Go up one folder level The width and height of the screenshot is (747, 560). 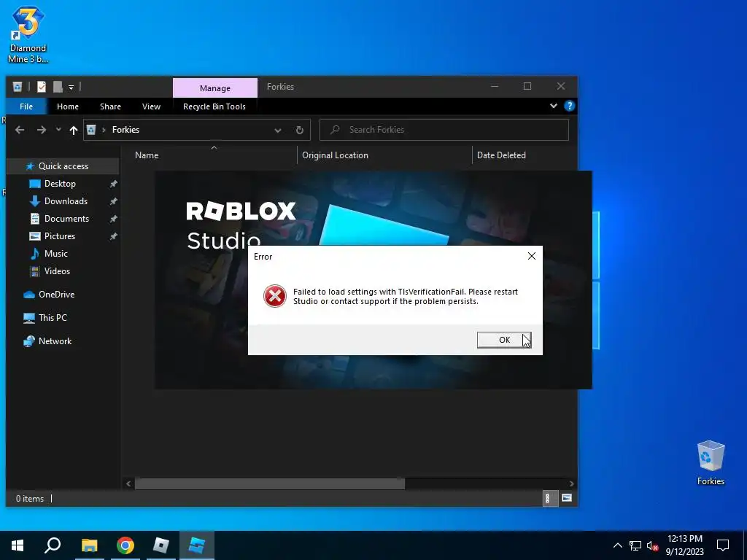point(74,130)
